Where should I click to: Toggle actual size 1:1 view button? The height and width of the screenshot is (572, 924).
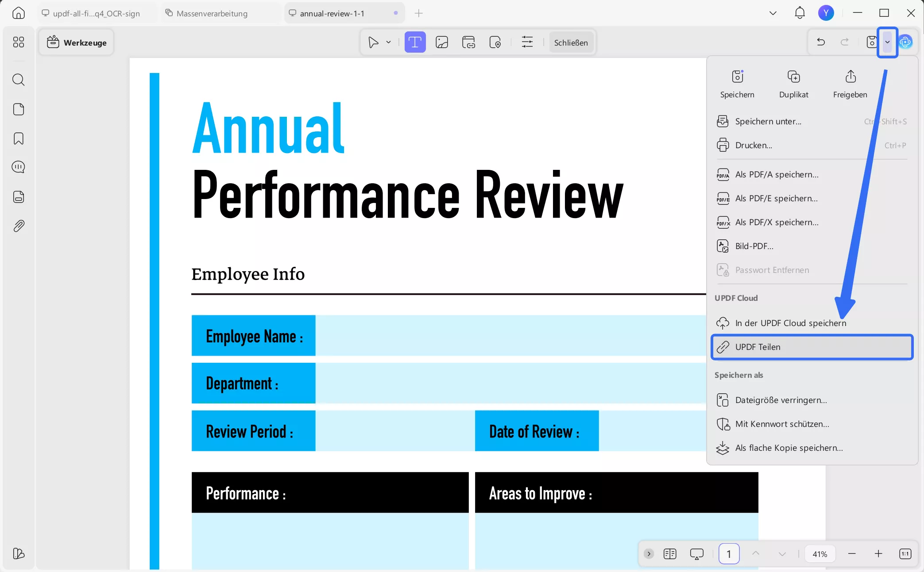tap(905, 554)
